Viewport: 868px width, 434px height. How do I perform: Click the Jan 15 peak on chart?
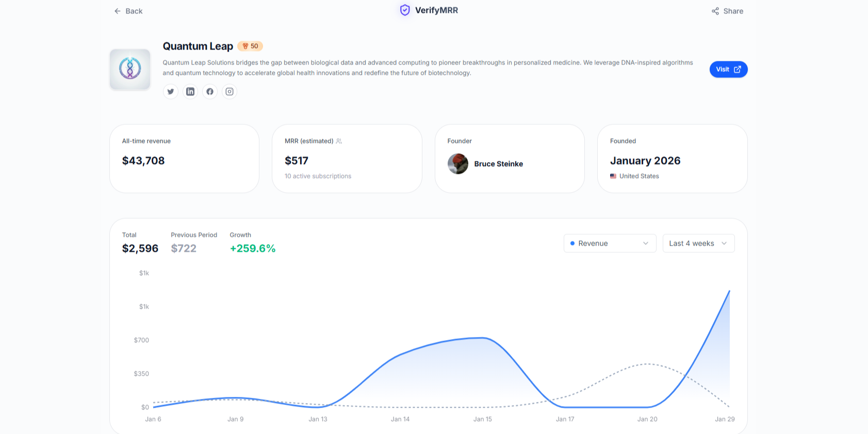coord(483,338)
